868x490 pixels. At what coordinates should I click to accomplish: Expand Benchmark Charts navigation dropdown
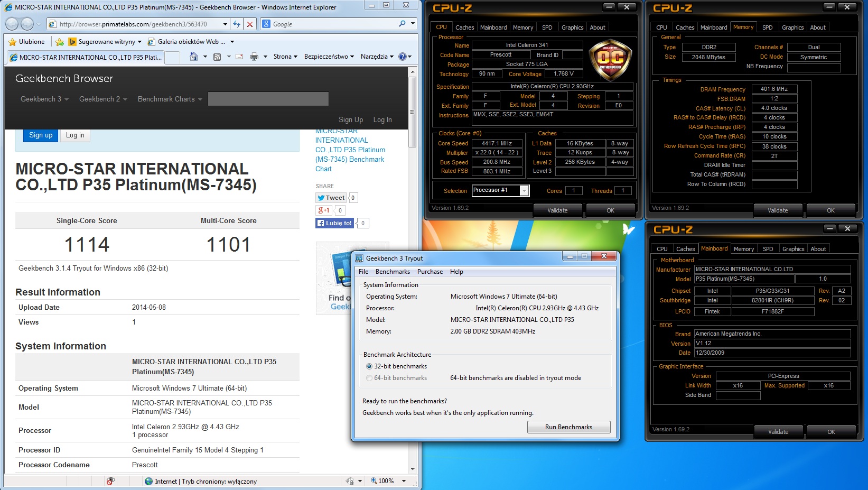170,99
